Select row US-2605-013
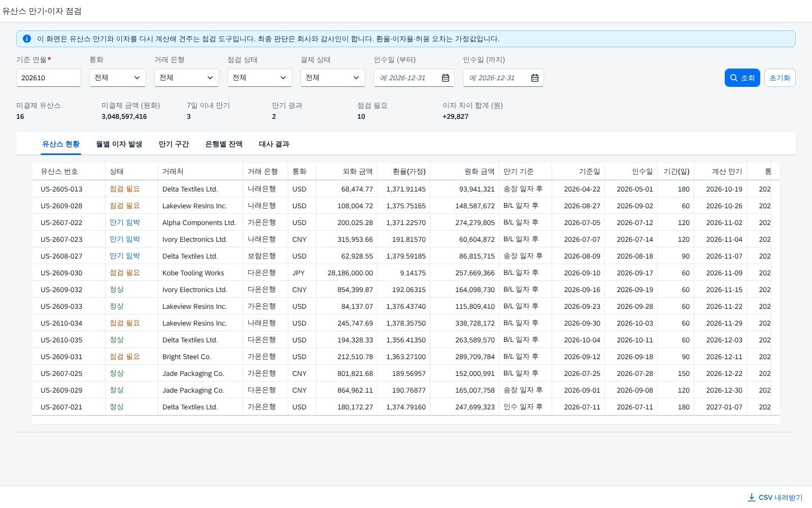 pyautogui.click(x=402, y=189)
